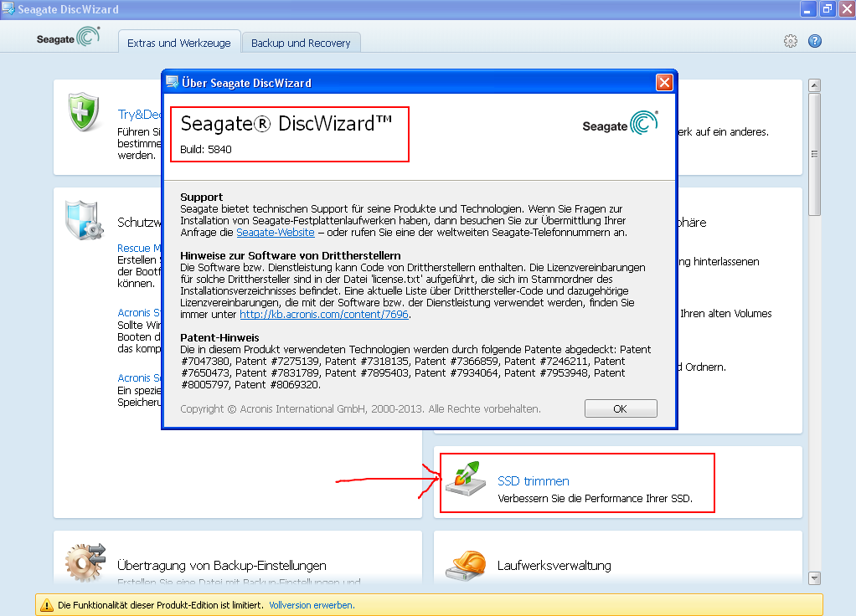Image resolution: width=856 pixels, height=616 pixels.
Task: Click the Schutzwerkzeuge shield with gear icon
Action: tap(84, 220)
